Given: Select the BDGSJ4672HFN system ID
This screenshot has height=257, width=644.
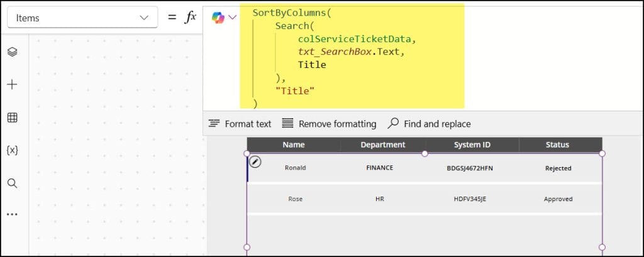Looking at the screenshot, I should point(470,168).
